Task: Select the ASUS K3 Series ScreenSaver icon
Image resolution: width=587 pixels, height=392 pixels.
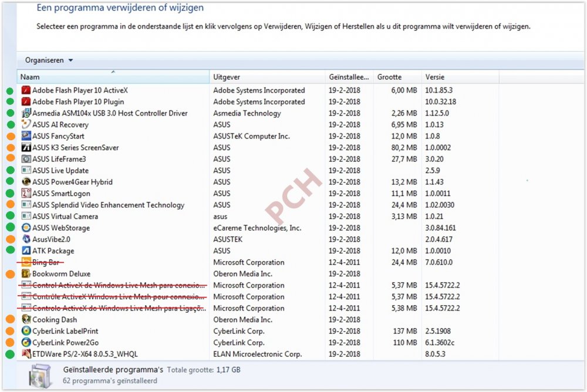Action: click(x=26, y=147)
